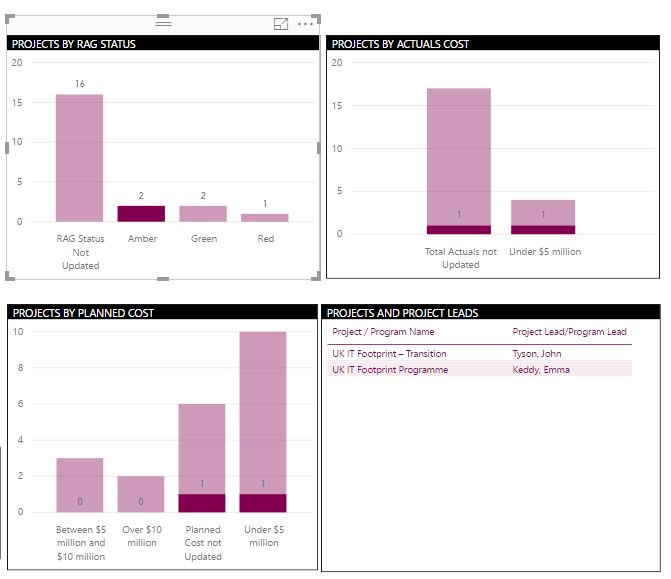Screen dimensions: 671x579
Task: Click PROJECTS BY PLANNED COST title
Action: 83,313
